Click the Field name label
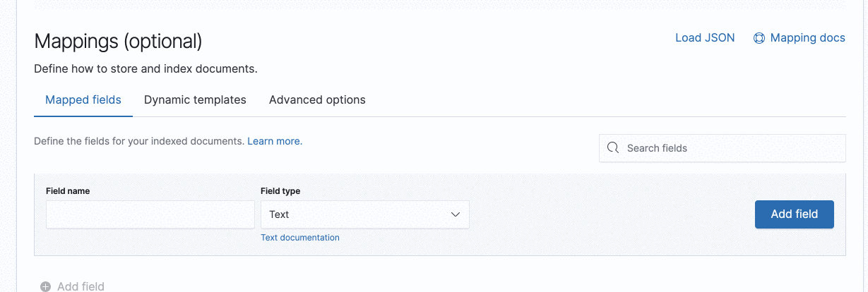 68,191
